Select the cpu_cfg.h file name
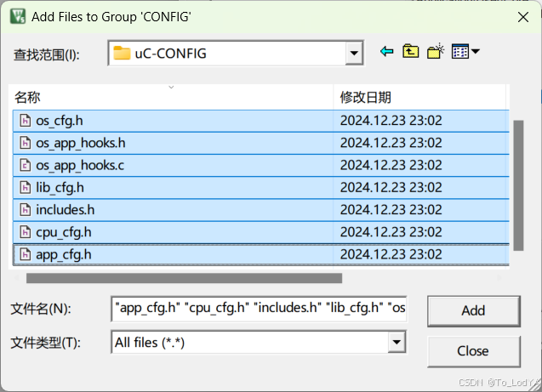 coord(64,232)
